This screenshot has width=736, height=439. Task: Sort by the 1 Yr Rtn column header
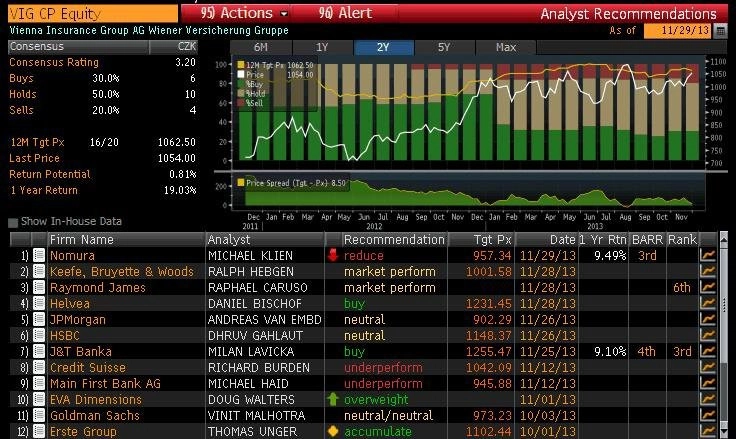[603, 240]
